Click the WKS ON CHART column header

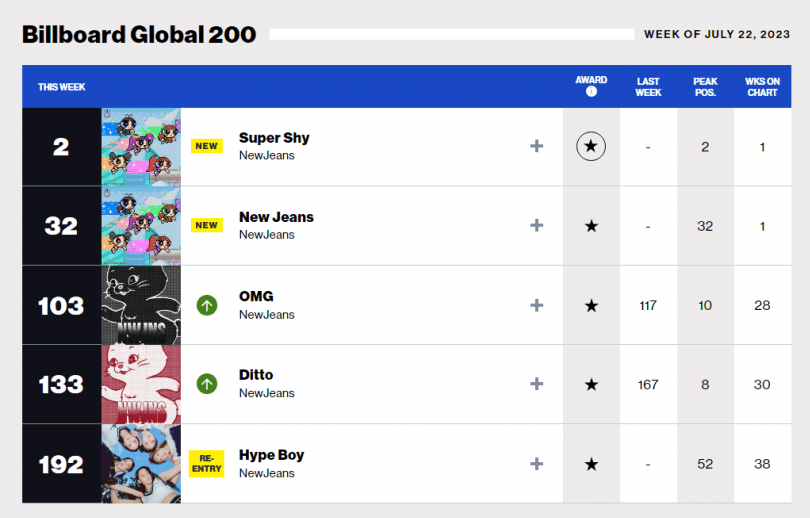pyautogui.click(x=762, y=87)
